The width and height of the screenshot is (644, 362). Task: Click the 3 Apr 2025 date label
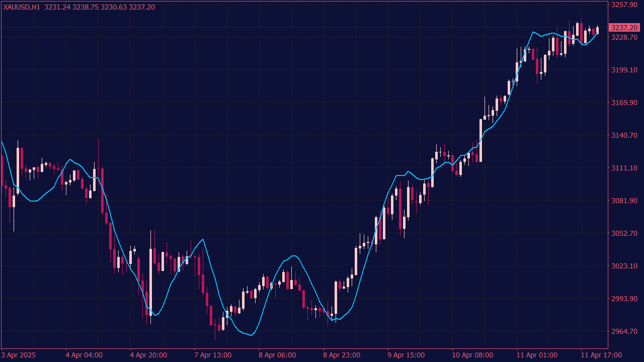click(x=19, y=355)
